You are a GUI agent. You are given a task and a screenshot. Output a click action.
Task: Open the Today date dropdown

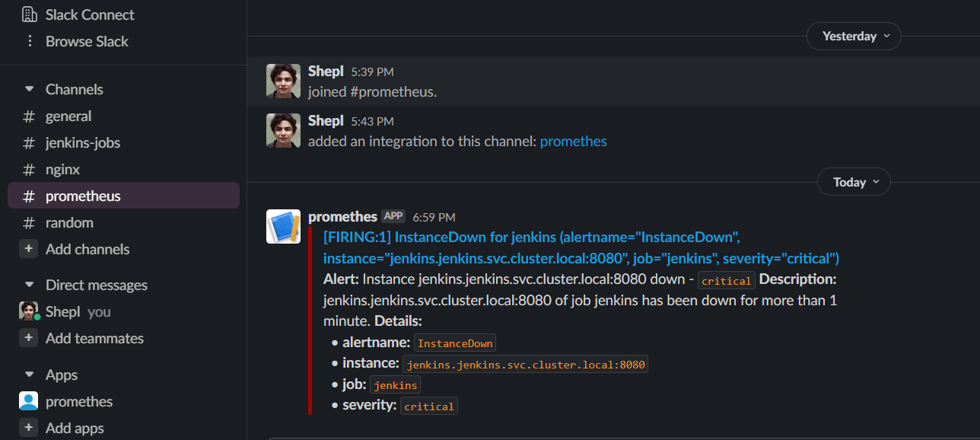pos(854,182)
